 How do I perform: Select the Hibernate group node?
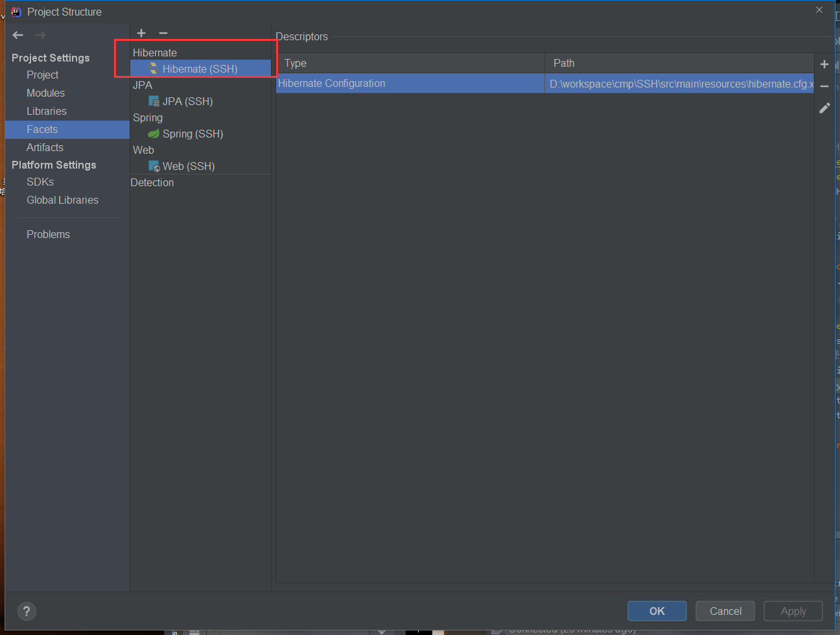(155, 53)
